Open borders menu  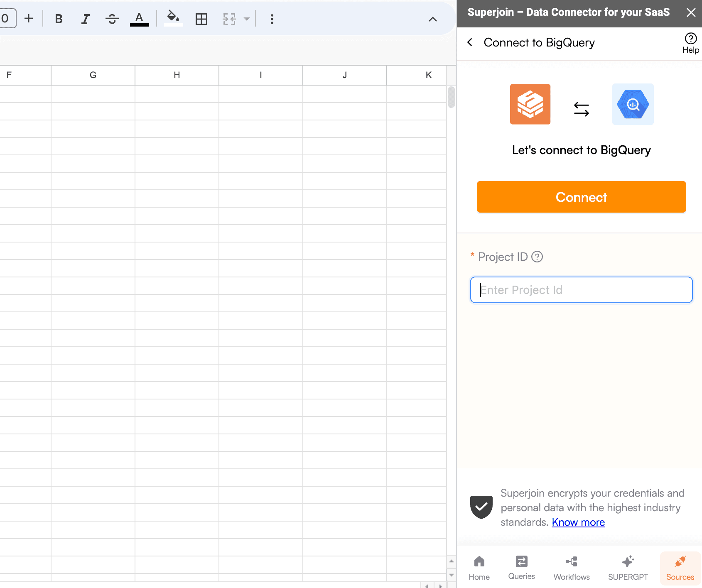coord(201,19)
